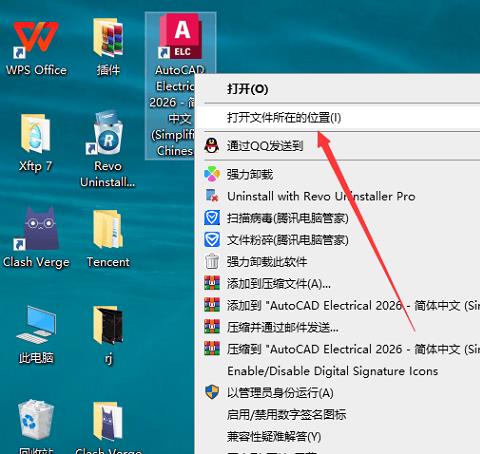The height and width of the screenshot is (454, 480).
Task: Click the Revo uninstall menu icon
Action: point(212,196)
